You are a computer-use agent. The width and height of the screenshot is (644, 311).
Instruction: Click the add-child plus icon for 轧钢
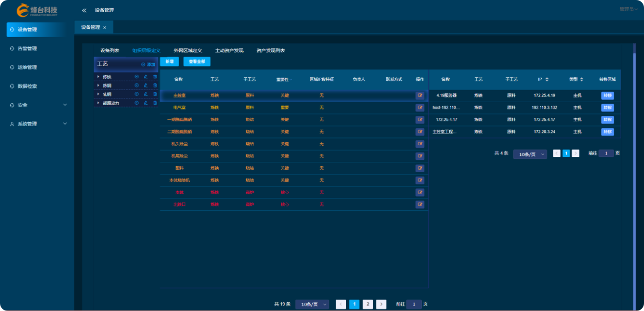click(x=137, y=94)
